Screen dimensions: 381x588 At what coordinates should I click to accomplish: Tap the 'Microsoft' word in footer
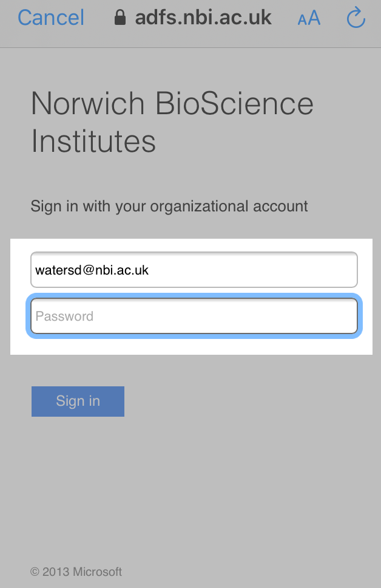pos(97,572)
